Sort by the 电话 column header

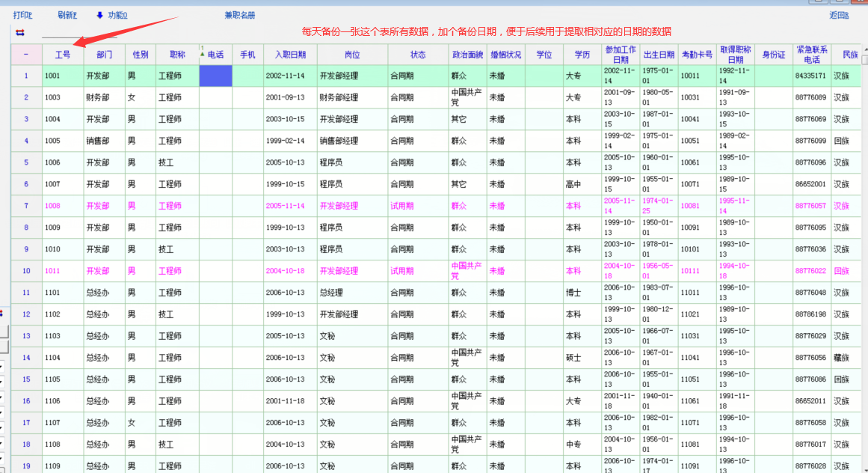tap(215, 55)
